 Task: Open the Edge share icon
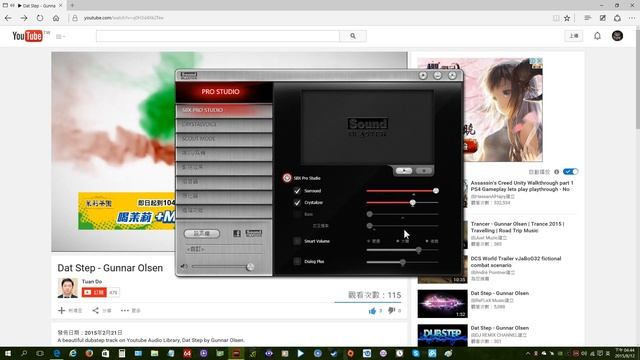(x=617, y=18)
